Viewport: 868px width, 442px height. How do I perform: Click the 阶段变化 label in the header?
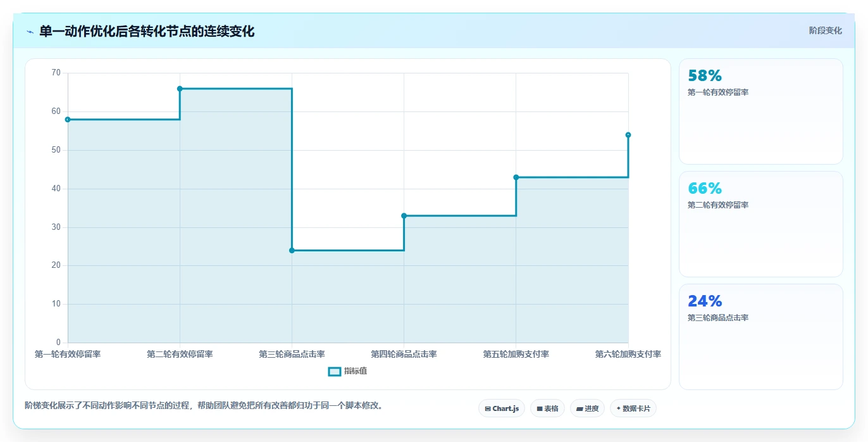tap(825, 30)
